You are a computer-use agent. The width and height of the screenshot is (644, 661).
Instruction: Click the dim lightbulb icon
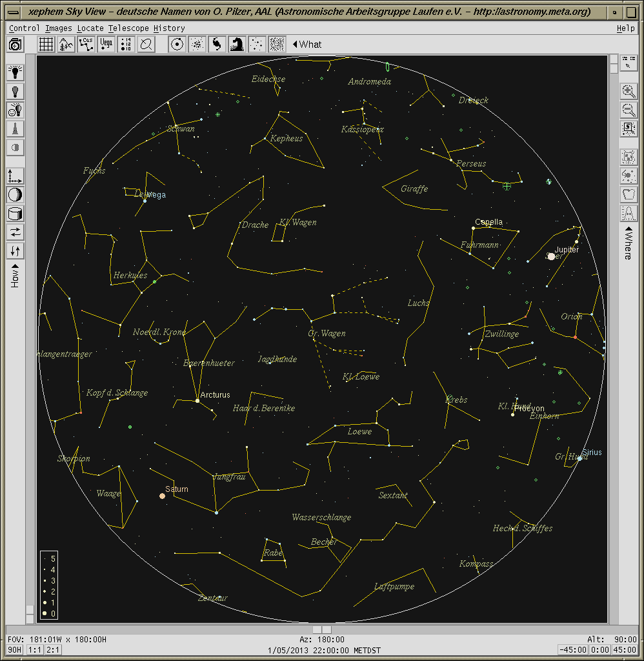point(15,91)
